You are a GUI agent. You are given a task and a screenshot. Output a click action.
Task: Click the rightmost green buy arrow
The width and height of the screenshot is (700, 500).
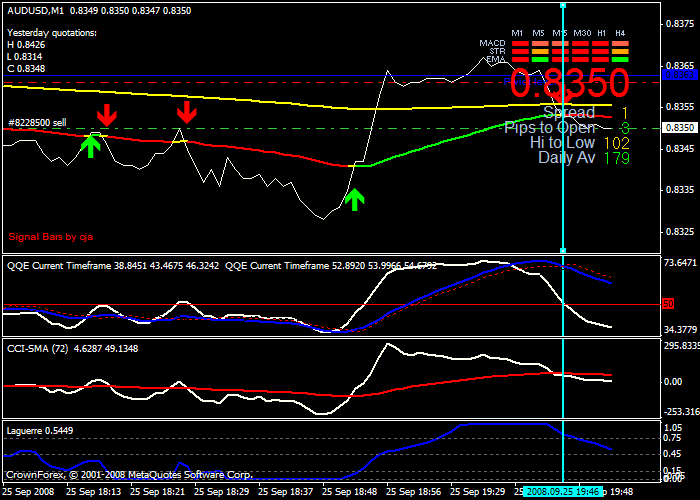(354, 199)
